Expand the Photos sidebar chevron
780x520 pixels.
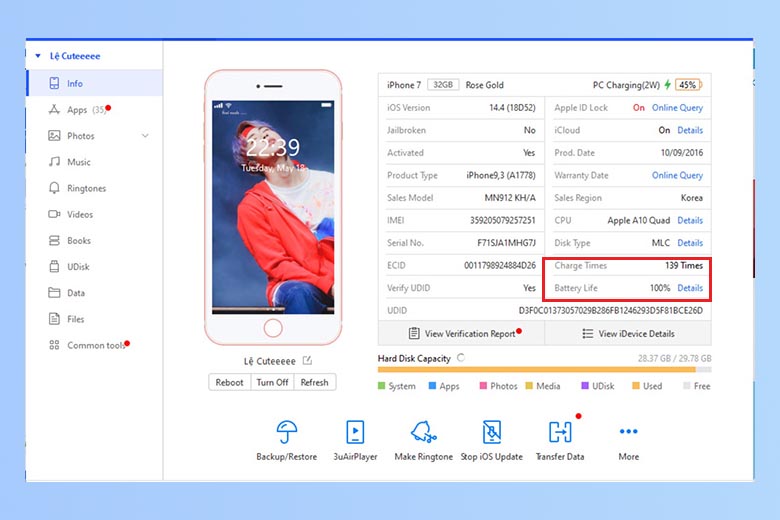pyautogui.click(x=145, y=136)
